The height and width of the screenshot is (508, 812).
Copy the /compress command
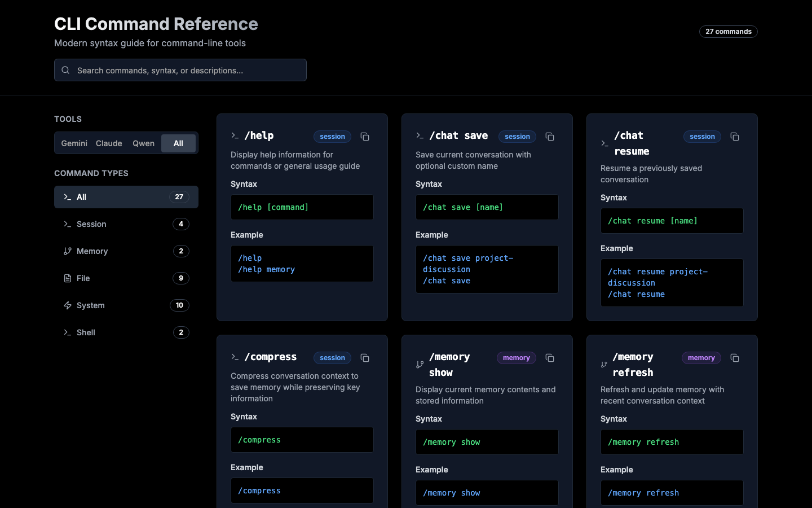365,358
